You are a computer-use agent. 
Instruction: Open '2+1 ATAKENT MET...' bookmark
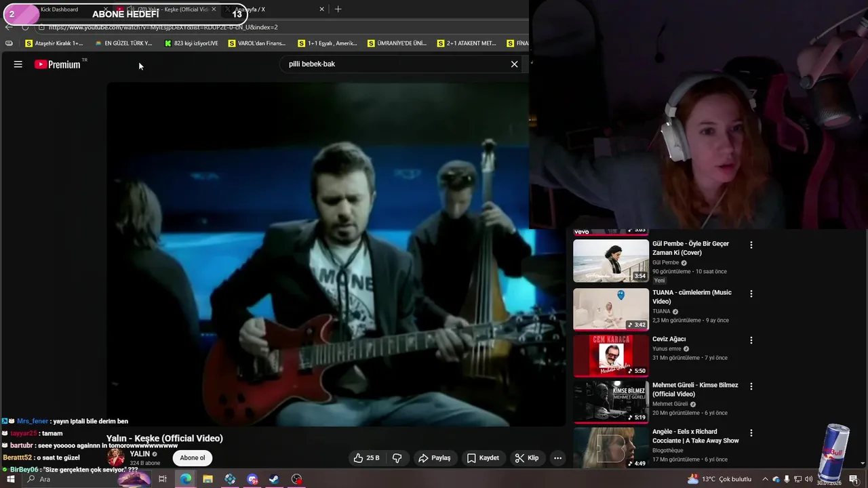coord(467,43)
